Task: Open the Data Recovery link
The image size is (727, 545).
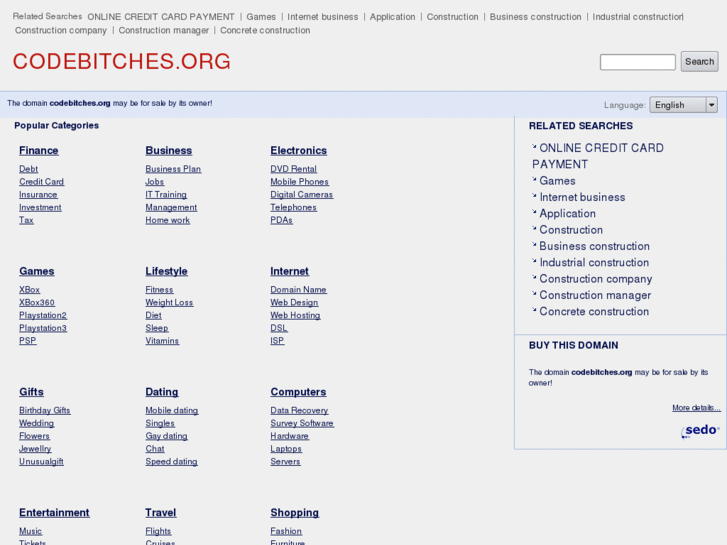Action: point(299,410)
